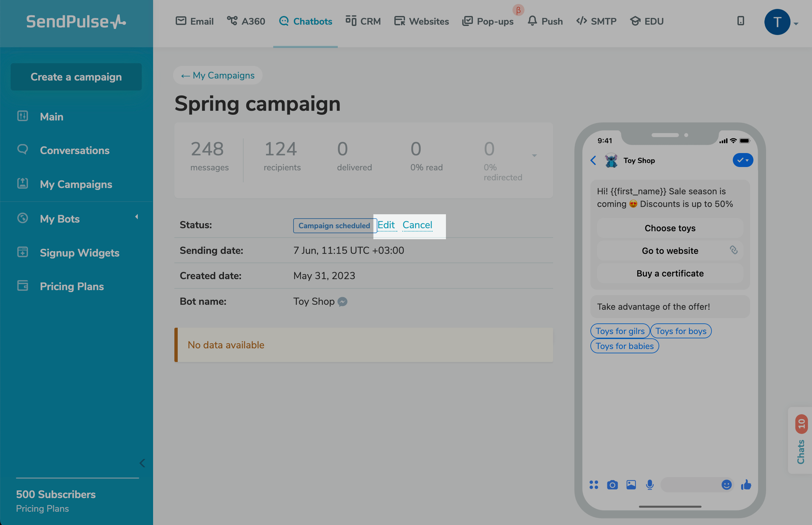
Task: Click the back arrow in Toy Shop chat
Action: pyautogui.click(x=593, y=161)
